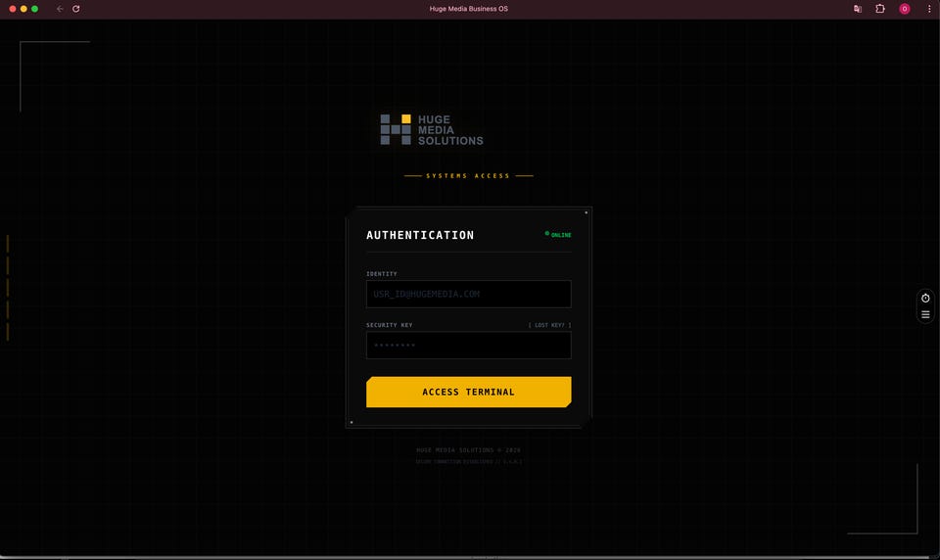Image resolution: width=940 pixels, height=560 pixels.
Task: Open the browser extensions puzzle icon
Action: click(x=880, y=9)
